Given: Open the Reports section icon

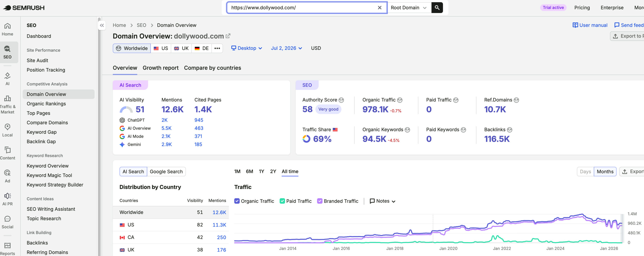Looking at the screenshot, I should coord(8,249).
